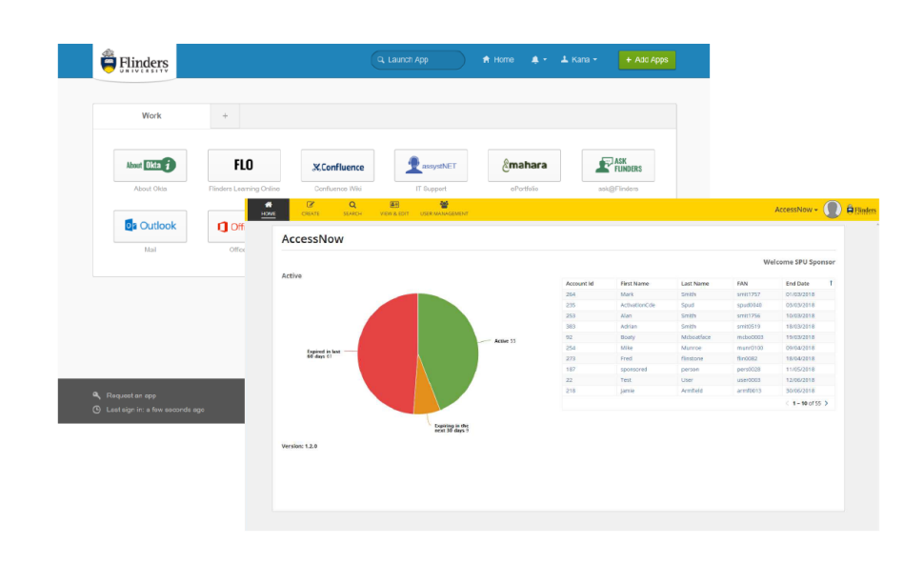
Task: Open the assystNET IT Support tile
Action: 431,166
